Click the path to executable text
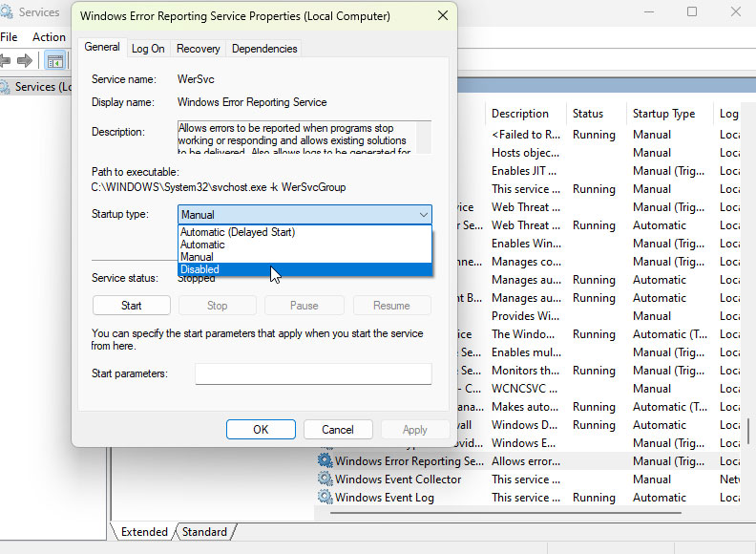Viewport: 756px width, 554px height. [x=219, y=187]
